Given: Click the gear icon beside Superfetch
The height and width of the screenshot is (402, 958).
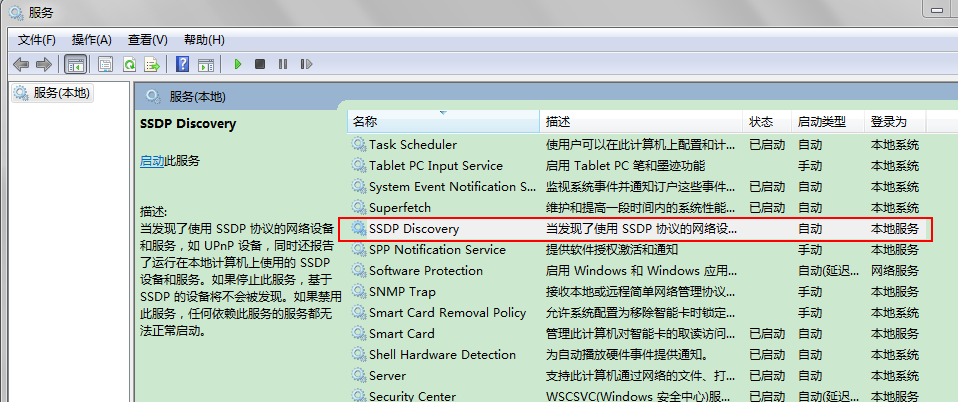Looking at the screenshot, I should point(358,208).
